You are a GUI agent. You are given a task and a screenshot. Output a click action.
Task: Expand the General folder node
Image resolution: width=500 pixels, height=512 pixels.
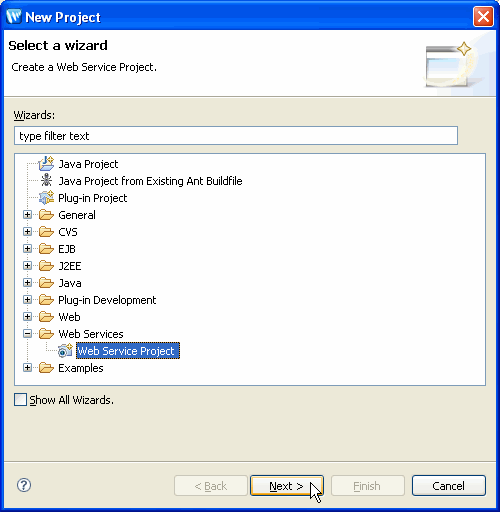click(28, 215)
